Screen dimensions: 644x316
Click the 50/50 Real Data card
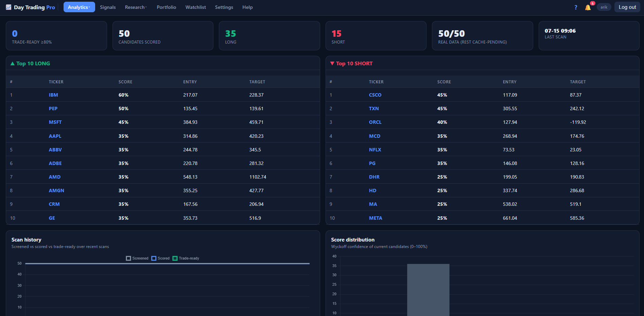[482, 36]
